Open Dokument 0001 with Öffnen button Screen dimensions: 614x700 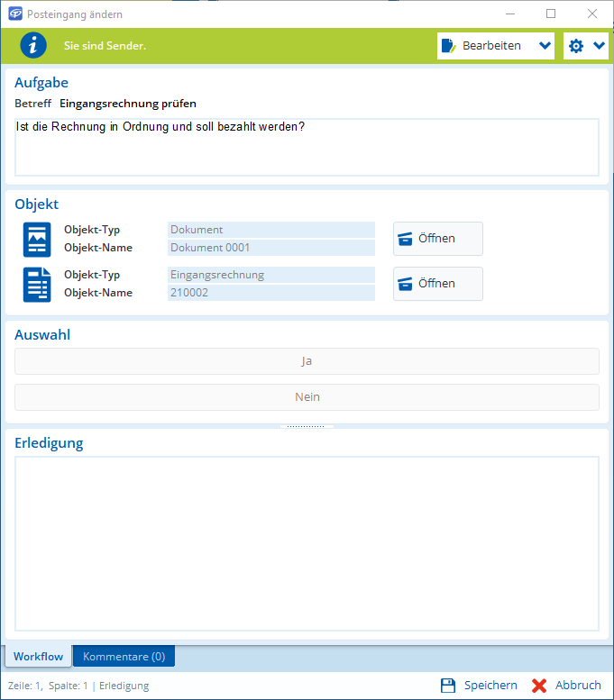point(437,239)
